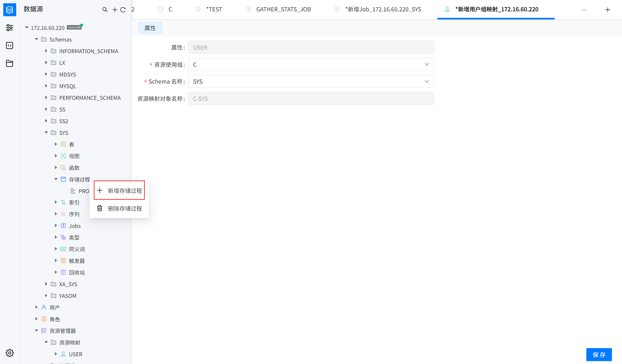Show more tabs via ellipsis icon
The width and height of the screenshot is (622, 364).
[584, 10]
